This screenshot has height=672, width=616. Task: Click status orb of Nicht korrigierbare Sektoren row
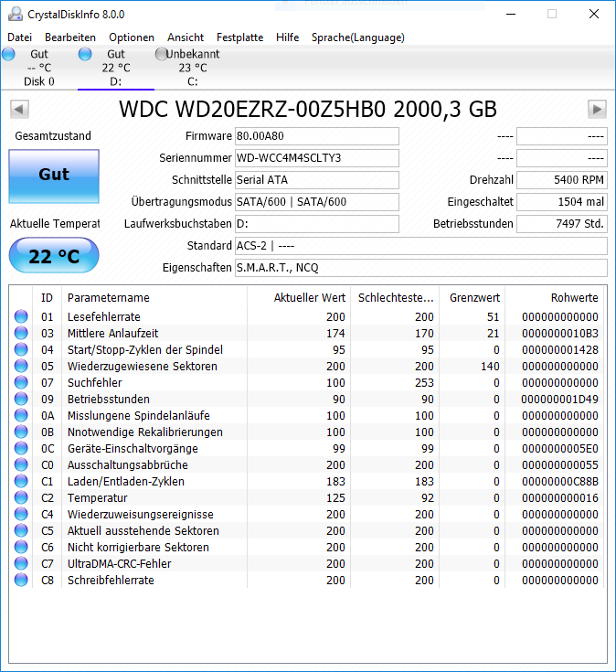tap(21, 547)
